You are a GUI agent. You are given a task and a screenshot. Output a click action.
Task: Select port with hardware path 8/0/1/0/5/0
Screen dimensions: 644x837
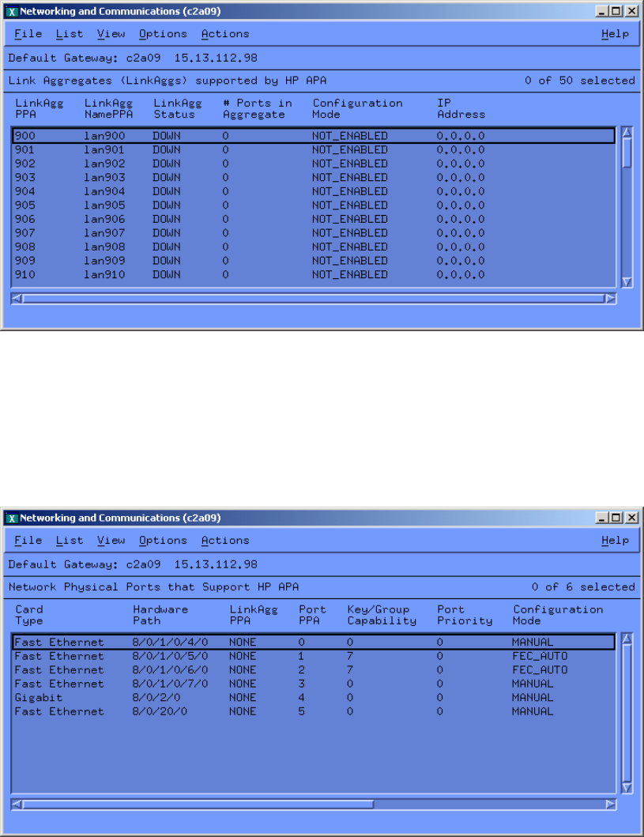313,656
